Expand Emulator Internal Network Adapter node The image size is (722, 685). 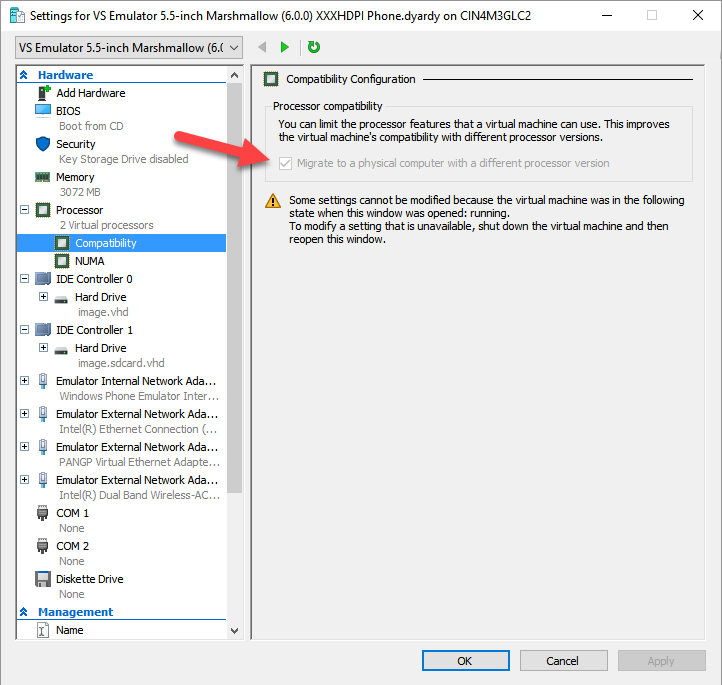point(25,381)
